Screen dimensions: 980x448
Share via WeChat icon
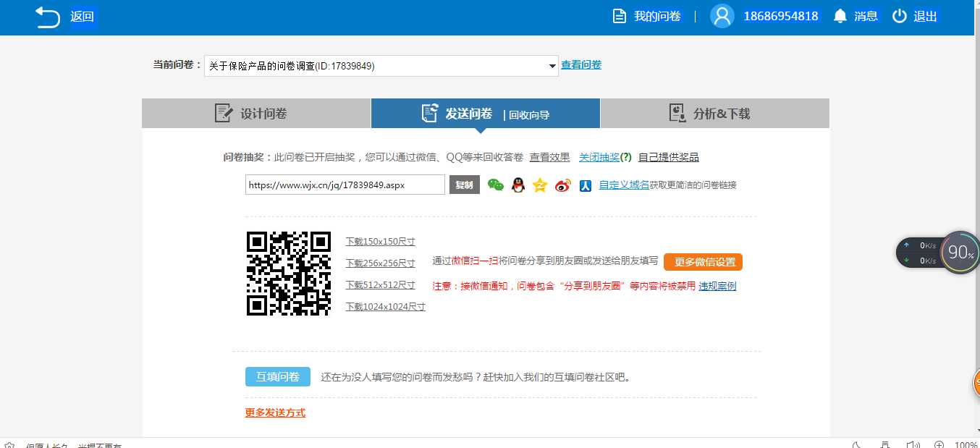(x=496, y=185)
